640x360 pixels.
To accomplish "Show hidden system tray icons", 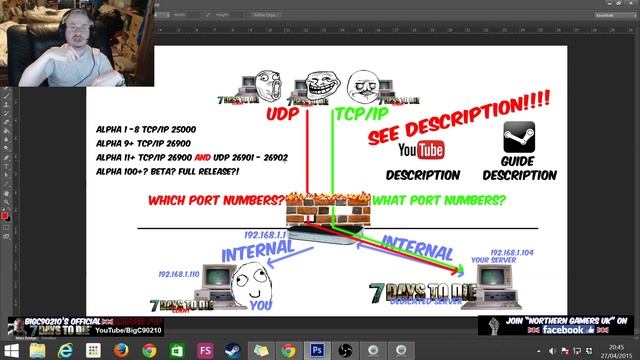I will click(x=539, y=351).
